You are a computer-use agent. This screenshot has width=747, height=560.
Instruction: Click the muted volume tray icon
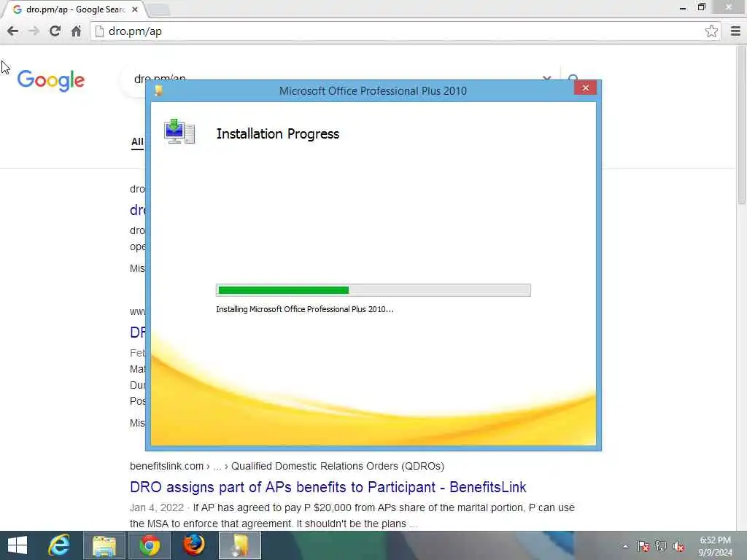pos(678,546)
